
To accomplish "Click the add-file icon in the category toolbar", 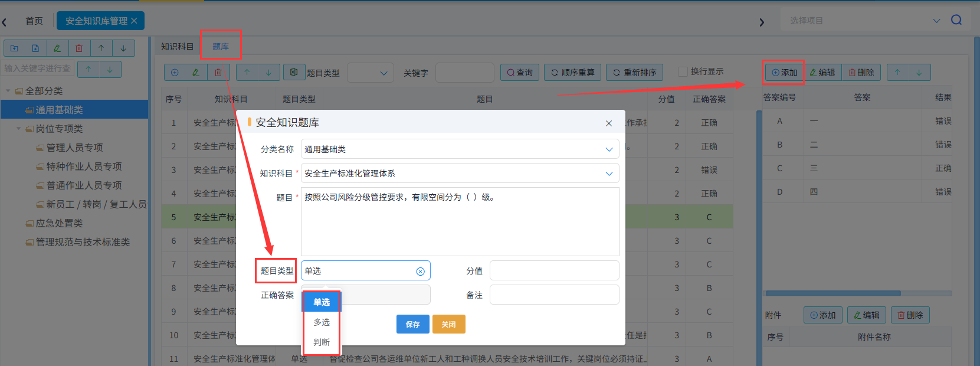I will [x=35, y=48].
